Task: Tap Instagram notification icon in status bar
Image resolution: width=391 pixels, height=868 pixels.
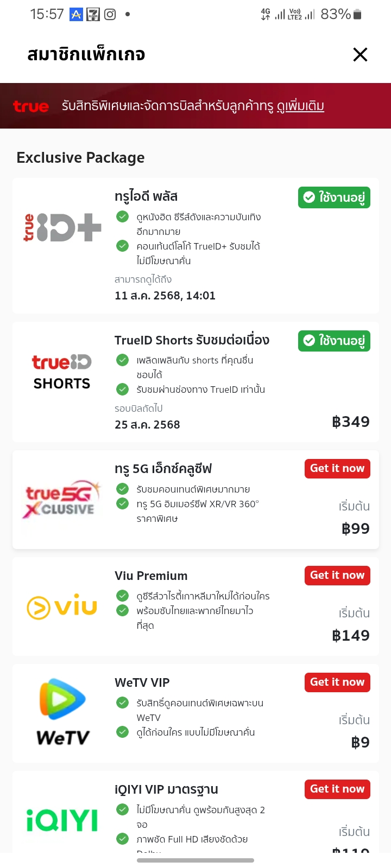Action: pos(110,15)
